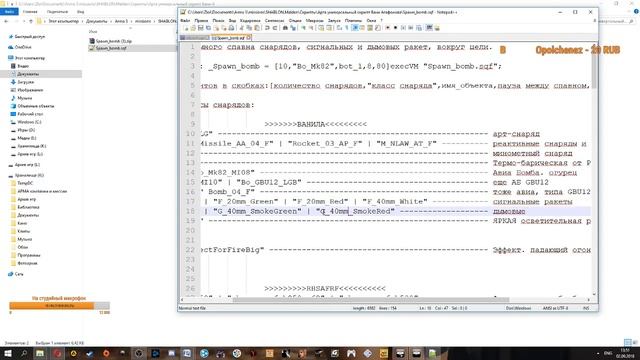
Task: Open the Макросы menu
Action: [x=314, y=20]
